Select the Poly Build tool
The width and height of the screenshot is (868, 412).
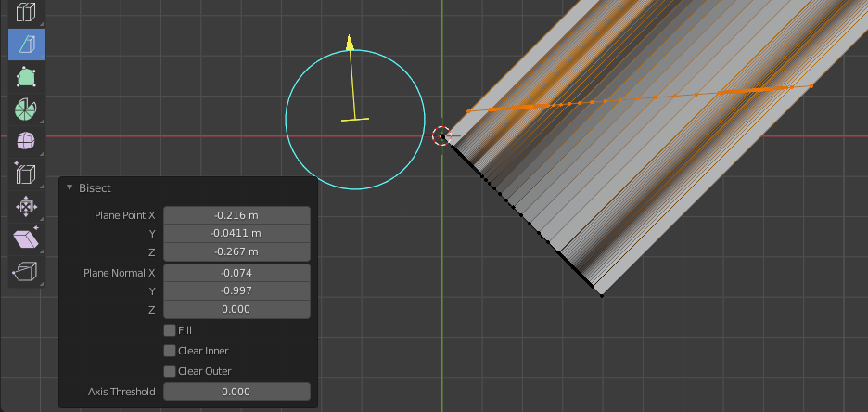(26, 77)
